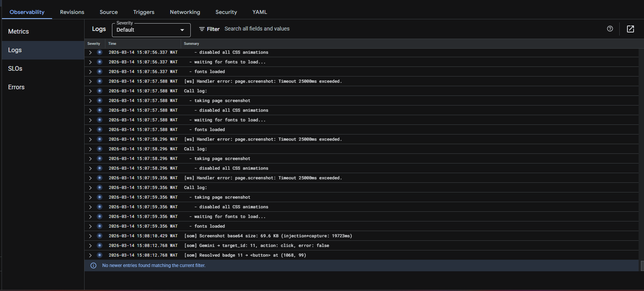Click severity icon of 15:07:57.588 Call log row

pyautogui.click(x=100, y=91)
